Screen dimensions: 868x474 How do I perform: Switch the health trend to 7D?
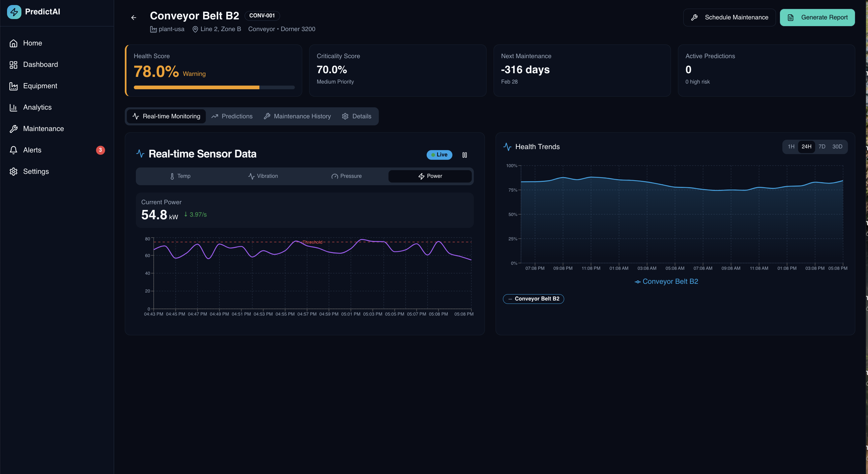(x=821, y=146)
